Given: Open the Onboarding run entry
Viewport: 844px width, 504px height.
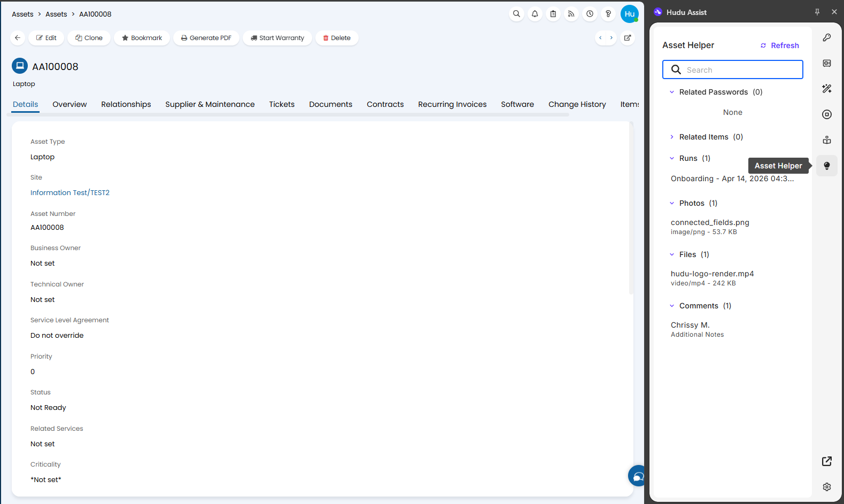Looking at the screenshot, I should click(732, 179).
